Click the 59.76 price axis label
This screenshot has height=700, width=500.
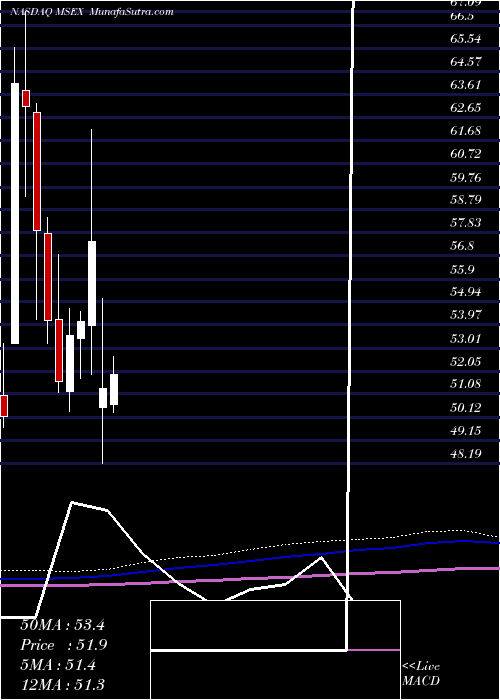[466, 178]
